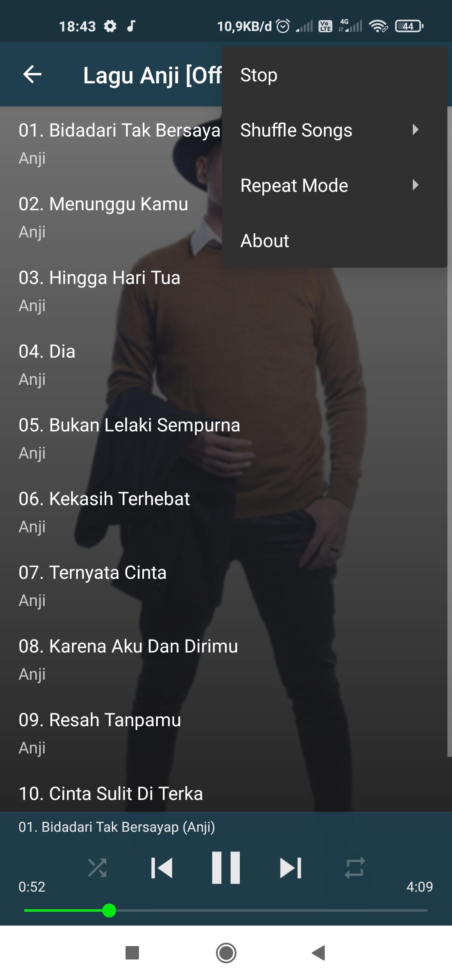Skip to next track
Viewport: 452px width, 980px height.
[290, 868]
